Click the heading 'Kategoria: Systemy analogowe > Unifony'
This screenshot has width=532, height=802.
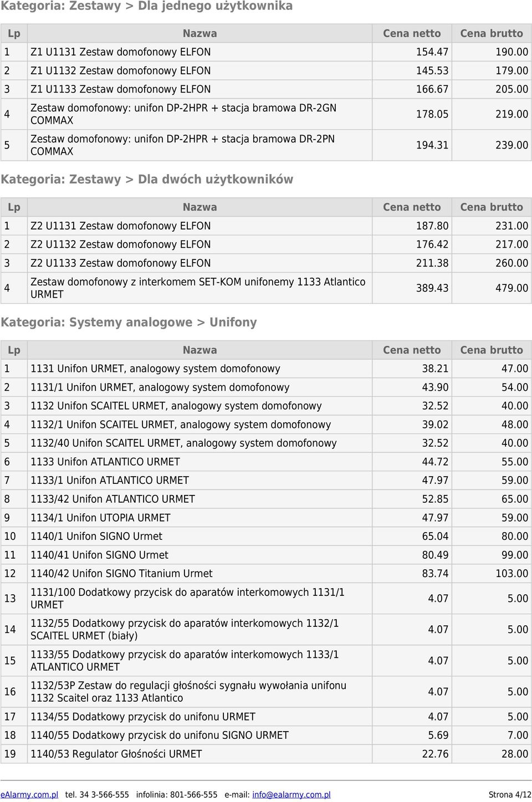coord(129,323)
